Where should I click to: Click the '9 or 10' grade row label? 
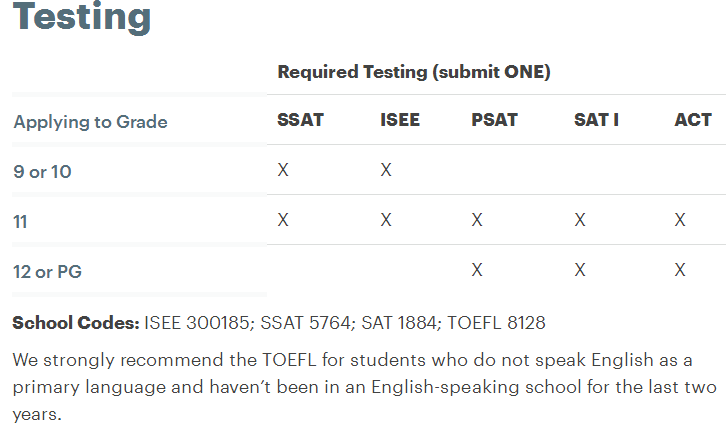tap(42, 171)
